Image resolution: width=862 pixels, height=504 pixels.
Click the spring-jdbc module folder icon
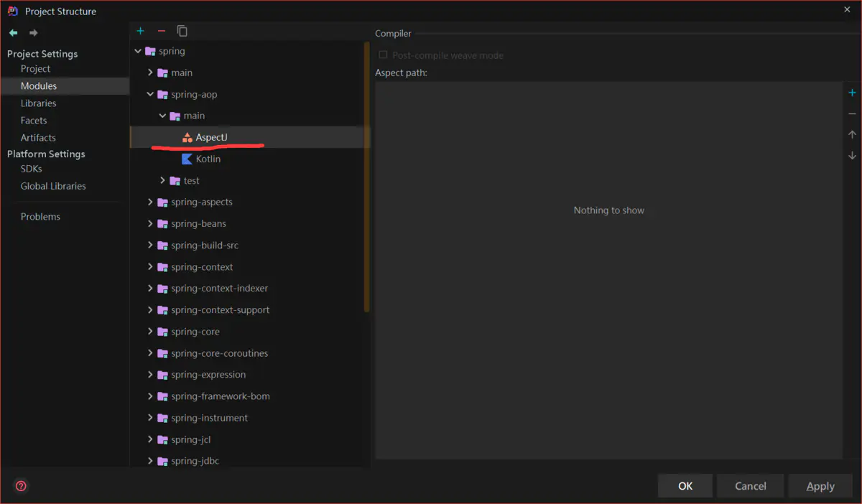tap(162, 461)
